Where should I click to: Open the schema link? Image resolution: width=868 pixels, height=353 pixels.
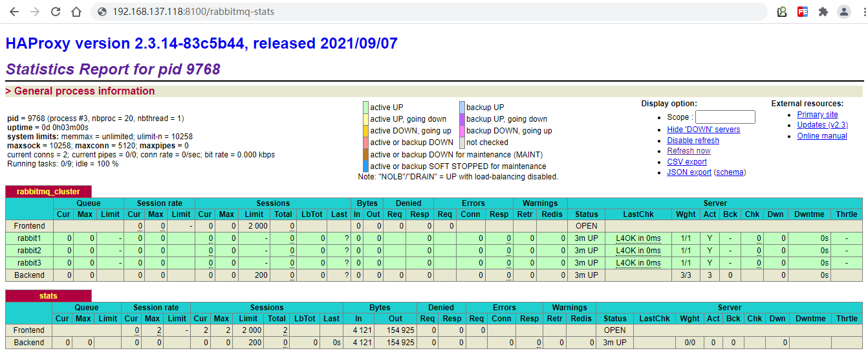tap(730, 172)
